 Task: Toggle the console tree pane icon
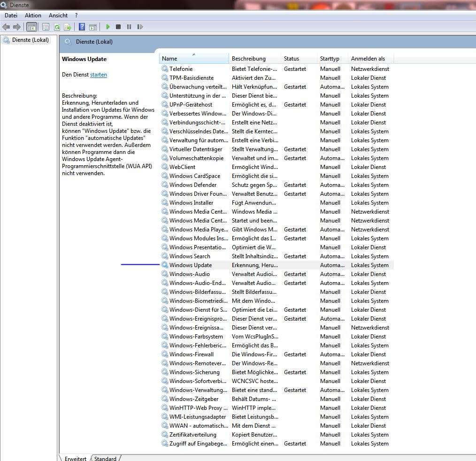[31, 27]
